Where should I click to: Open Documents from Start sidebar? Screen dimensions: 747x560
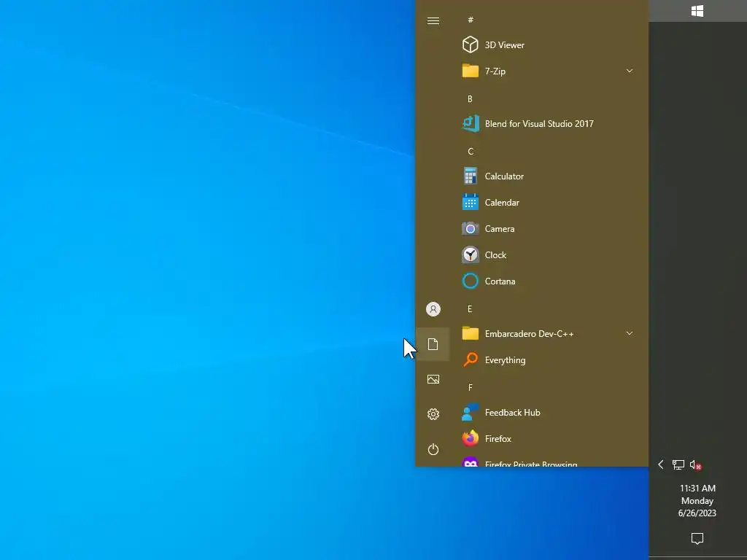[433, 344]
